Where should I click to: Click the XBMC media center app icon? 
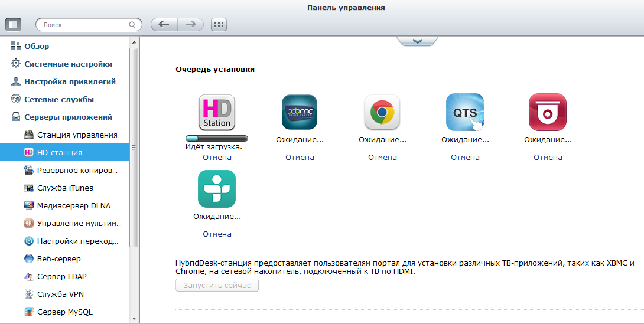[x=300, y=112]
